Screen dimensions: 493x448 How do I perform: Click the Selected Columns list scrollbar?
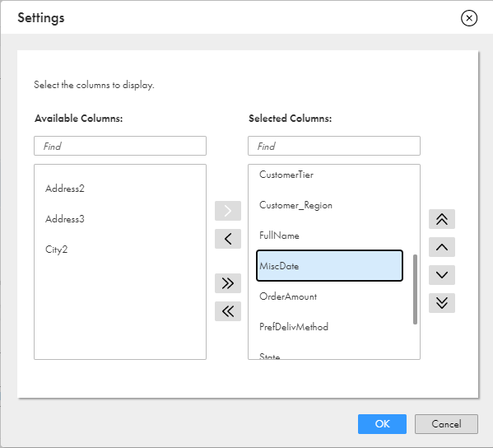tap(415, 289)
